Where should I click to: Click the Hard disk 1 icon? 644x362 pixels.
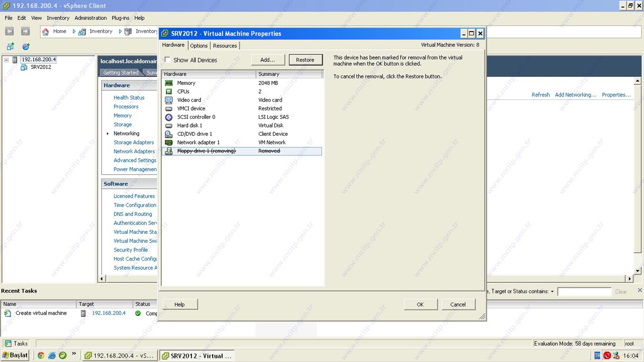click(x=169, y=126)
